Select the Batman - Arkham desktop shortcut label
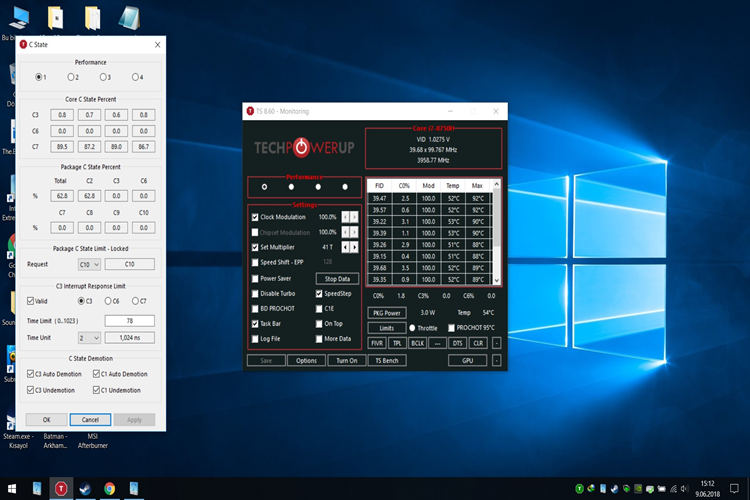Viewport: 750px width, 500px height. point(55,441)
